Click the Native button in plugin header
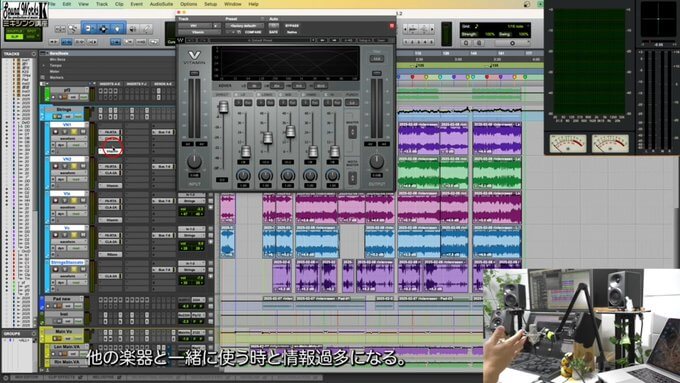This screenshot has width=680, height=383. click(291, 32)
